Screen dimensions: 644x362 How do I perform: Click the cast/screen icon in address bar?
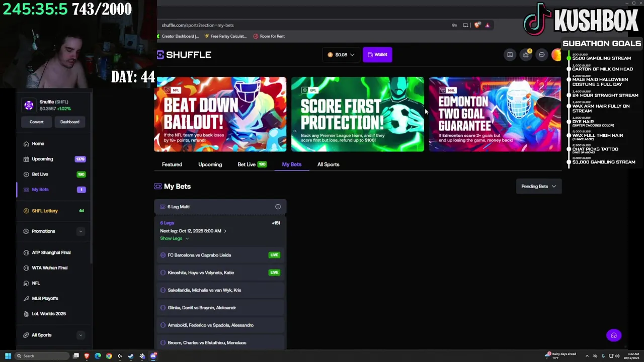click(465, 25)
